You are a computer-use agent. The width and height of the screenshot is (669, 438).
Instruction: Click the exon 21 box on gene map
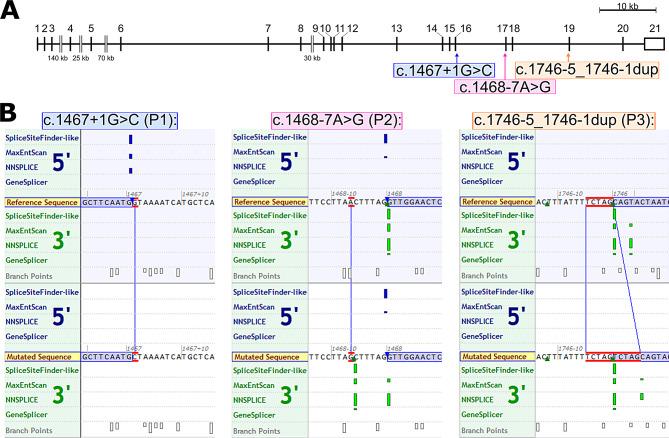653,43
